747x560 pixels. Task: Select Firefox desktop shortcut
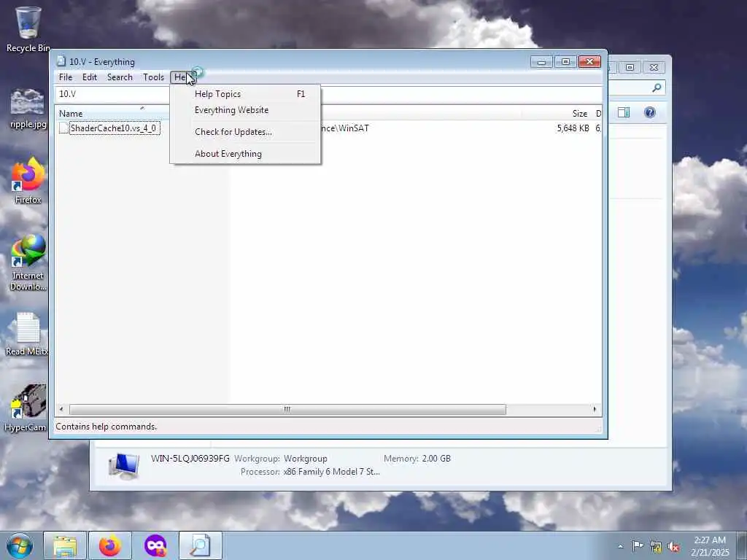point(28,181)
